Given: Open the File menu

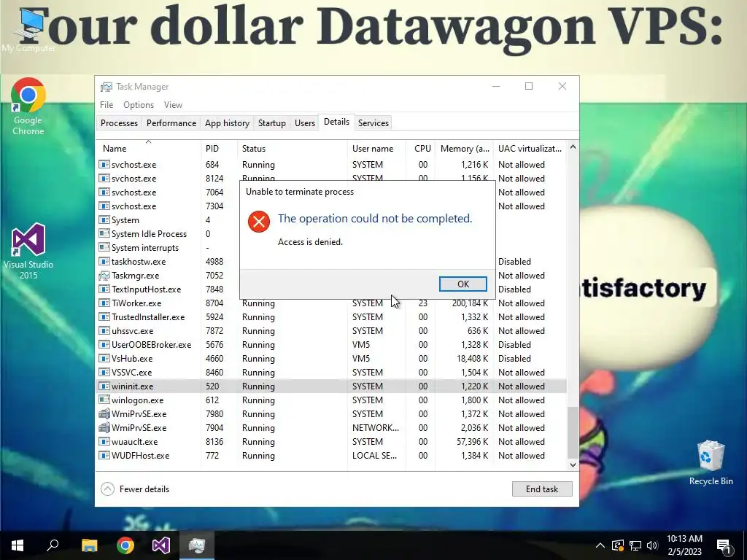Looking at the screenshot, I should click(x=107, y=105).
